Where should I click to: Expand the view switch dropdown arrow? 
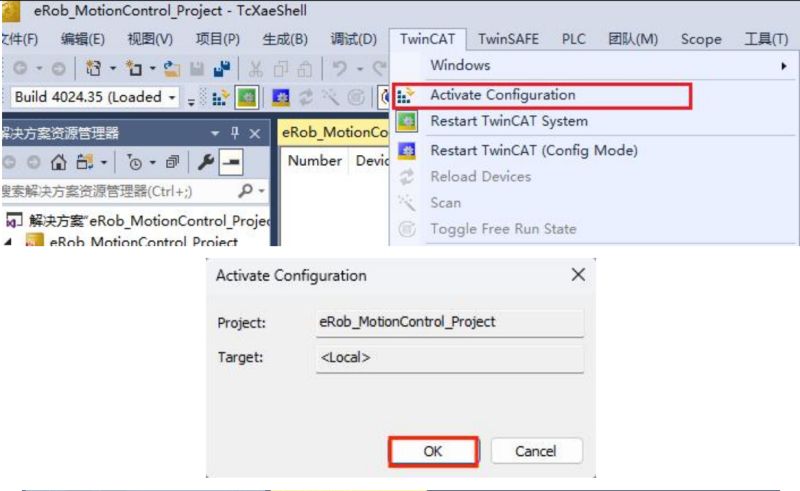pyautogui.click(x=104, y=163)
